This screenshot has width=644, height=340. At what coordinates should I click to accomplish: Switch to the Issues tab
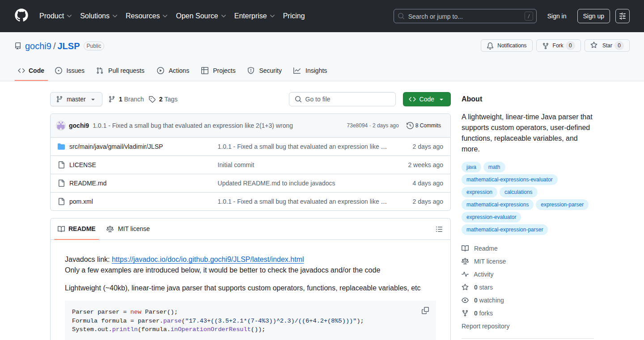pos(70,71)
